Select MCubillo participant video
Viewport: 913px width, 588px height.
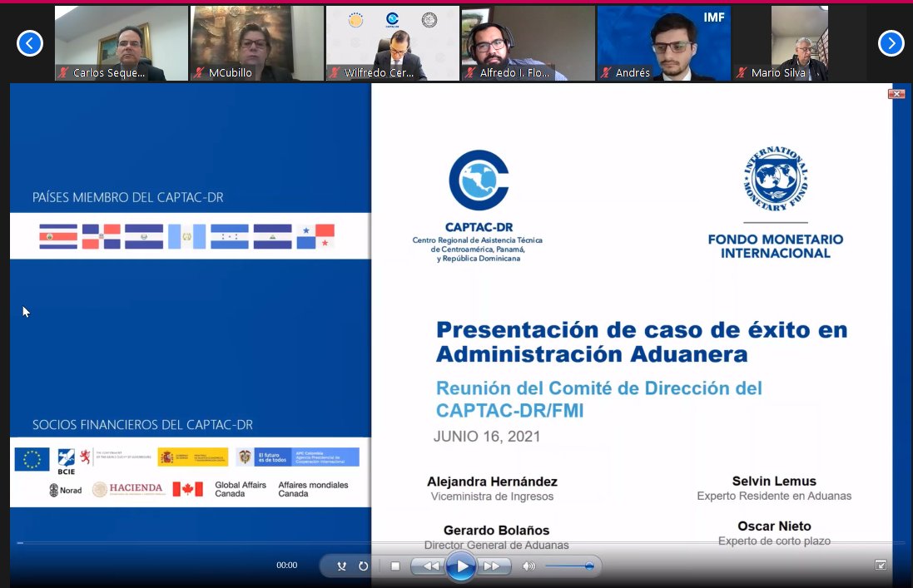257,43
